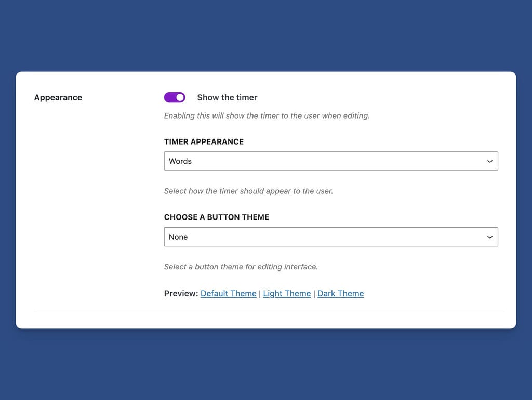The image size is (532, 400).
Task: Click the TIMER APPEARANCE field label
Action: (x=204, y=141)
